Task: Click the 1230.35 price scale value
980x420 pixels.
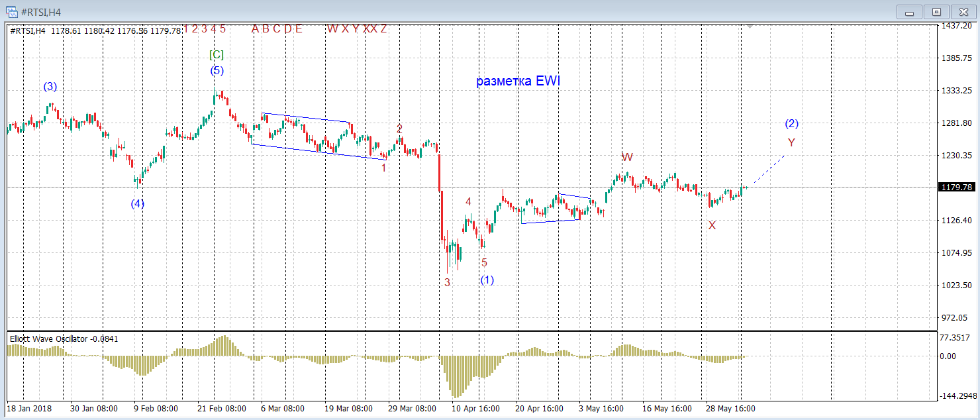Action: point(957,155)
